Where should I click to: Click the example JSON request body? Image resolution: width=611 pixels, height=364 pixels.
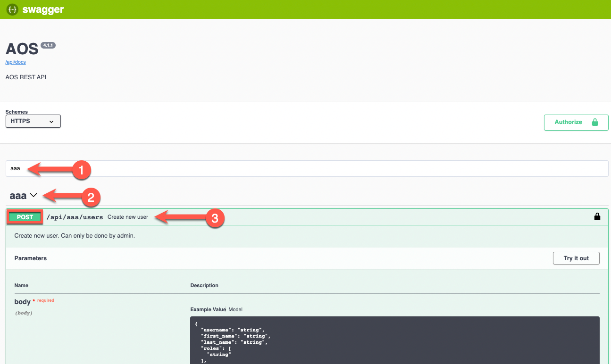[x=283, y=339]
